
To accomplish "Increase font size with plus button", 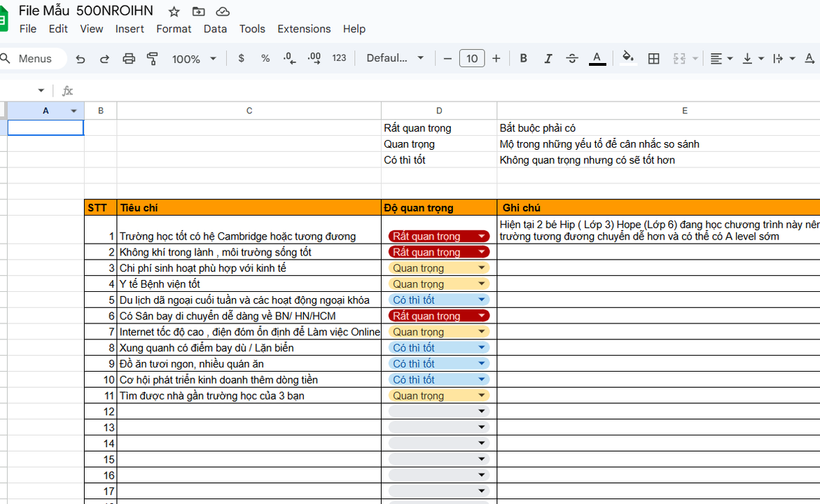I will 496,59.
